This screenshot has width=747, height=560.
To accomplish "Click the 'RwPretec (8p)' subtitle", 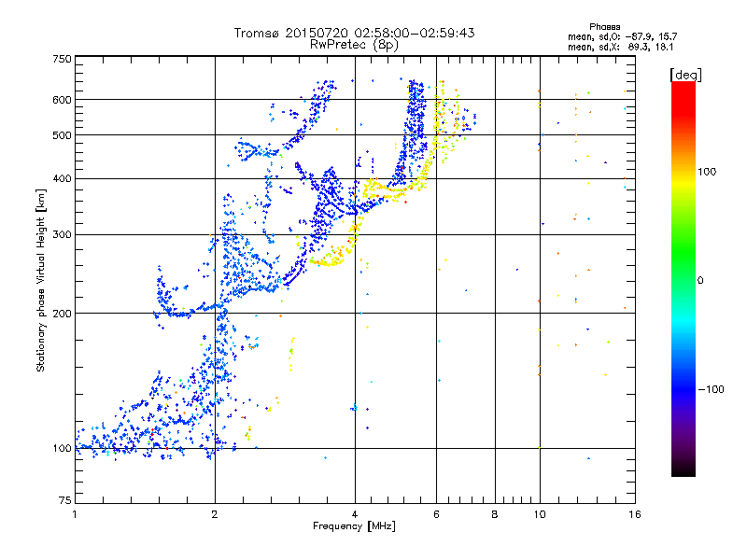I will 354,45.
